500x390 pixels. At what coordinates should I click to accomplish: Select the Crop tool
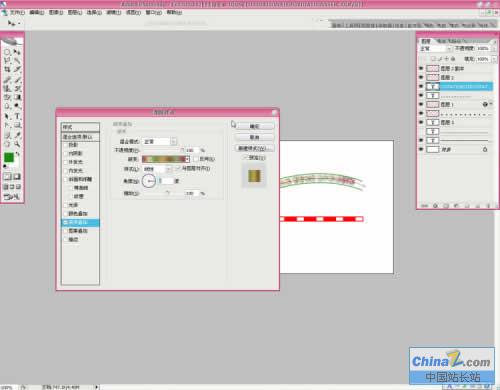tap(7, 70)
